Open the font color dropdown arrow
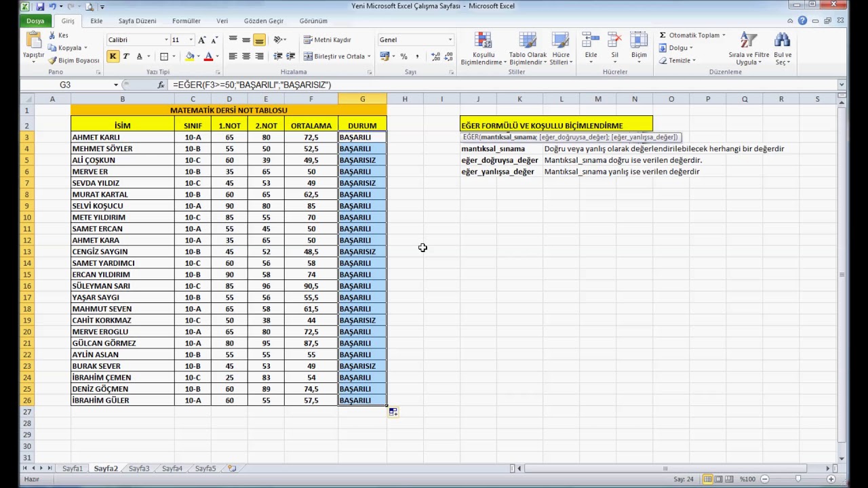Image resolution: width=868 pixels, height=488 pixels. click(217, 57)
